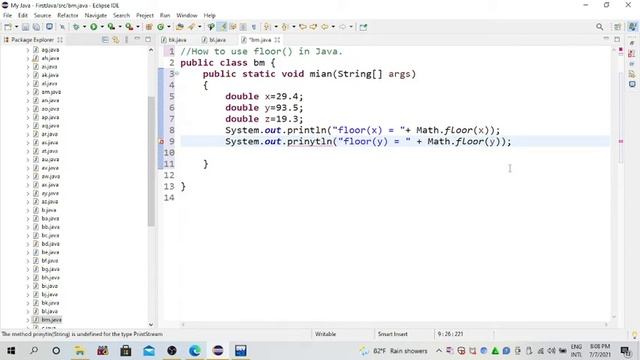Click the Pin Editor toolbar icon
This screenshot has width=640, height=360.
[363, 27]
